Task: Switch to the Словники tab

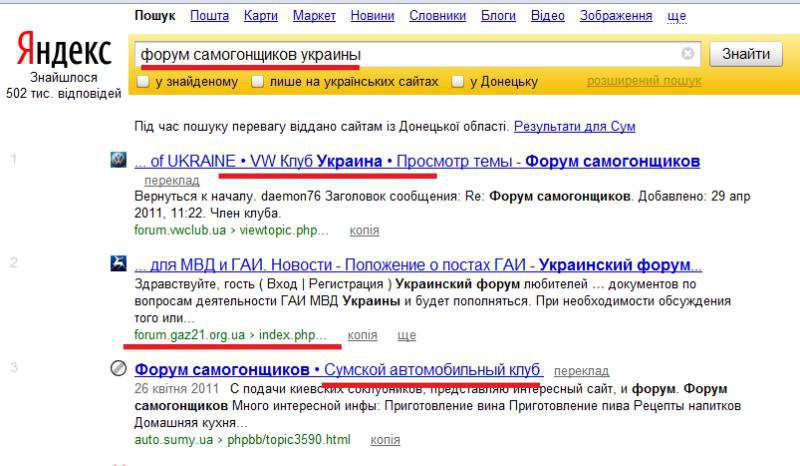Action: [x=438, y=16]
